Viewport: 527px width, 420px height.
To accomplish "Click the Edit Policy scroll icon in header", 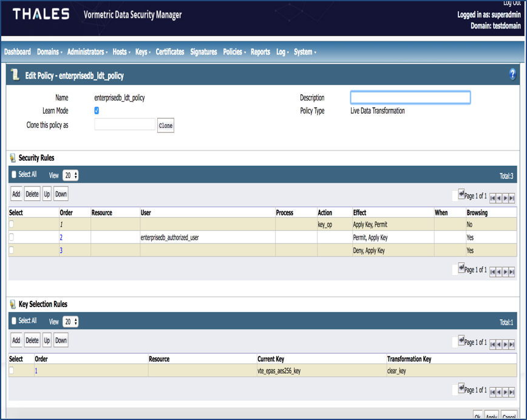I will pyautogui.click(x=16, y=75).
